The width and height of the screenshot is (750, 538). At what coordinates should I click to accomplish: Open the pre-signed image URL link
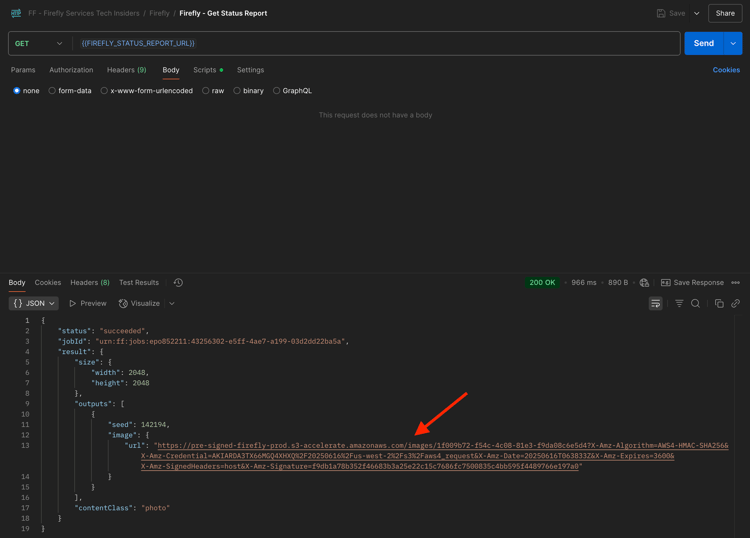[x=435, y=456]
